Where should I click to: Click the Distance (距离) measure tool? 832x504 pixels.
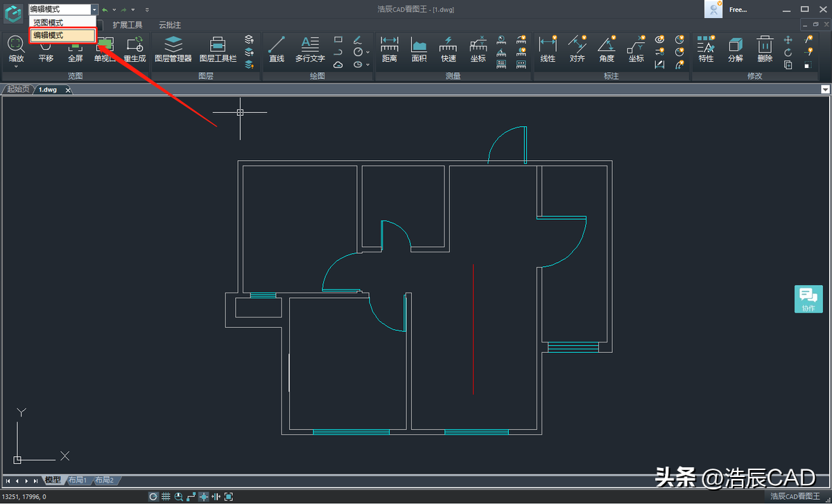390,50
